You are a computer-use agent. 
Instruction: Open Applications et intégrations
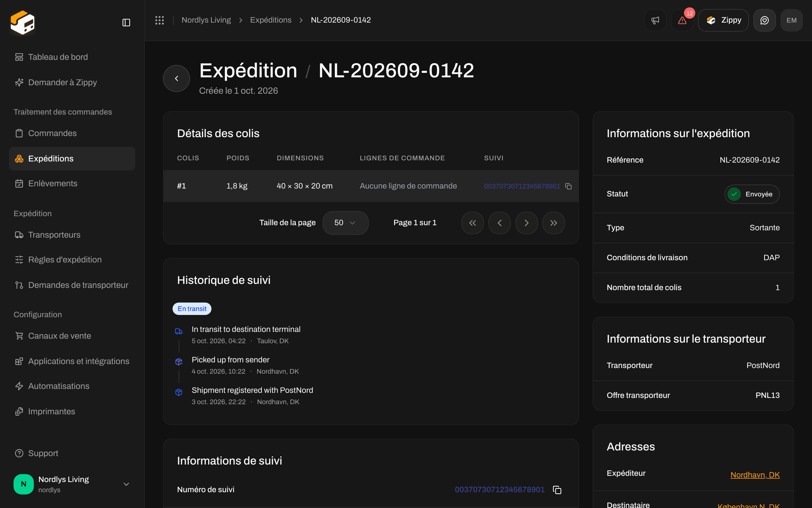[72, 361]
